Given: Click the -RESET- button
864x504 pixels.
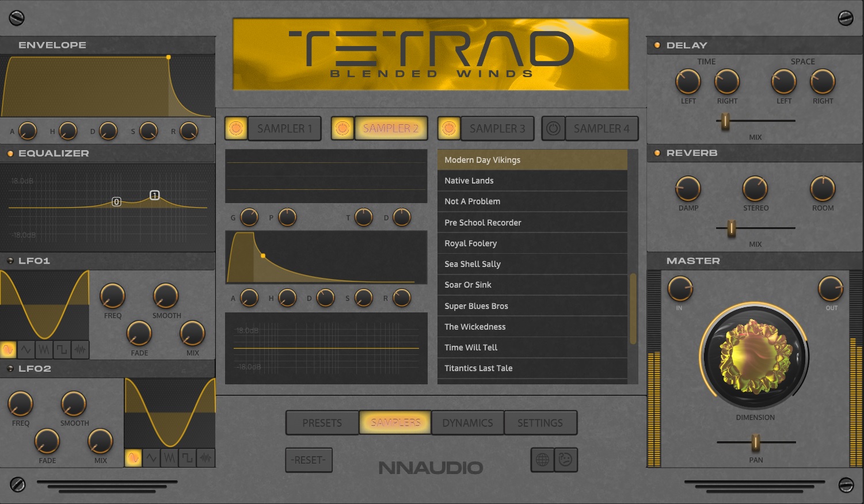Looking at the screenshot, I should click(x=309, y=460).
